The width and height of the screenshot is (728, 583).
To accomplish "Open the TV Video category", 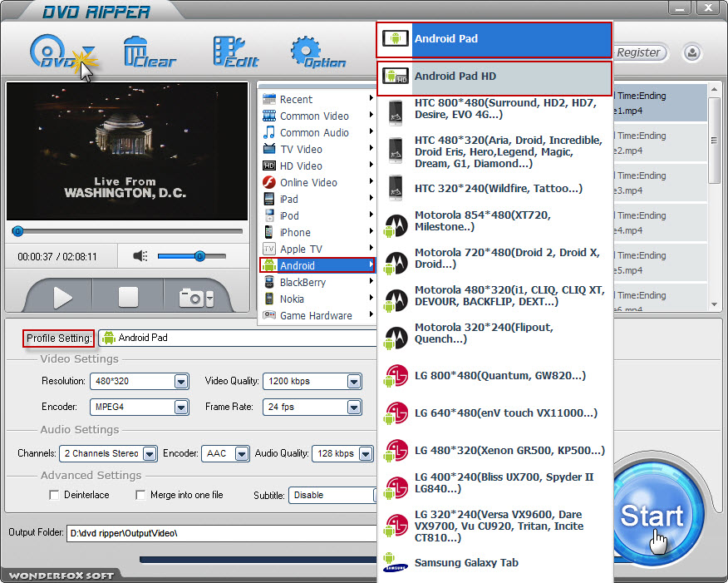I will tap(317, 149).
